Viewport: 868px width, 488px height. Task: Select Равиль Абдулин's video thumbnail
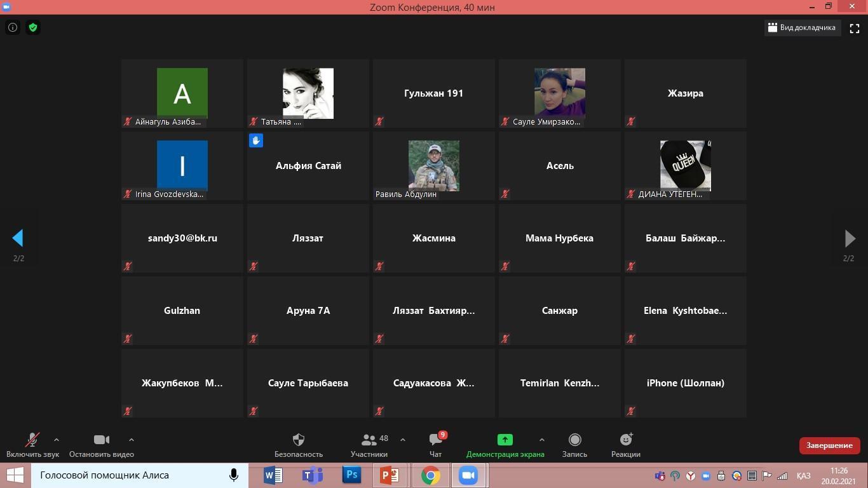point(433,166)
